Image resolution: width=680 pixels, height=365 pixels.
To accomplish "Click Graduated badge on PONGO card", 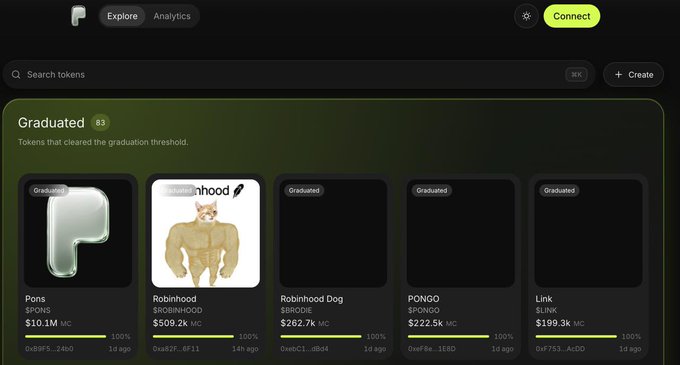I will (x=432, y=190).
